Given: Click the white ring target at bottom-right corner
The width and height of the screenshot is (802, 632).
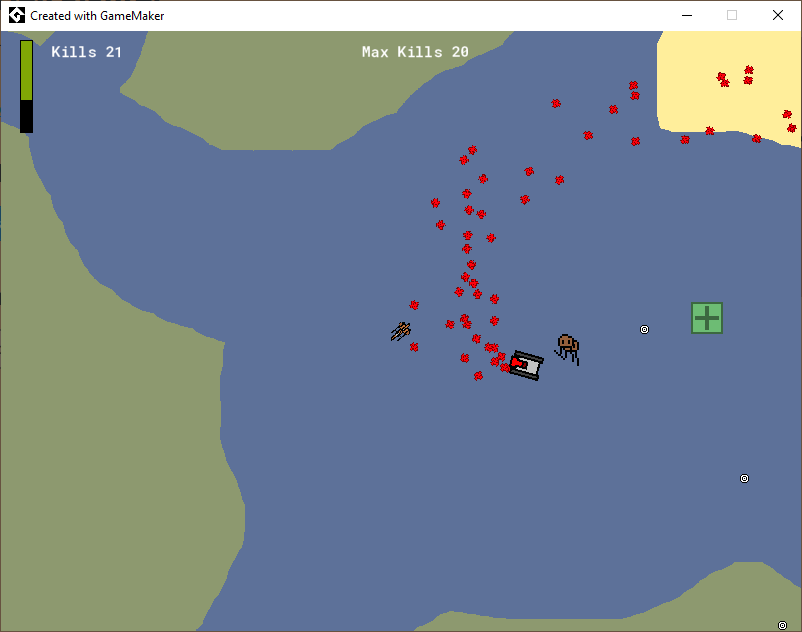Looking at the screenshot, I should (x=783, y=625).
